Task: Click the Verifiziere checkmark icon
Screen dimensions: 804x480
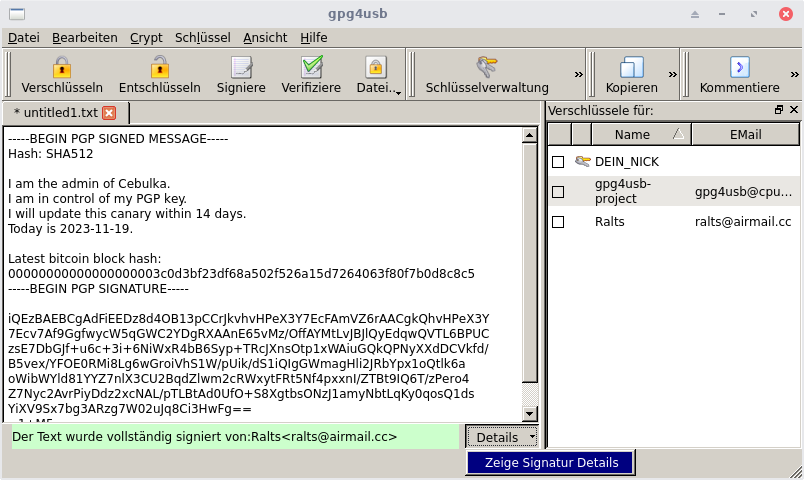Action: point(312,67)
